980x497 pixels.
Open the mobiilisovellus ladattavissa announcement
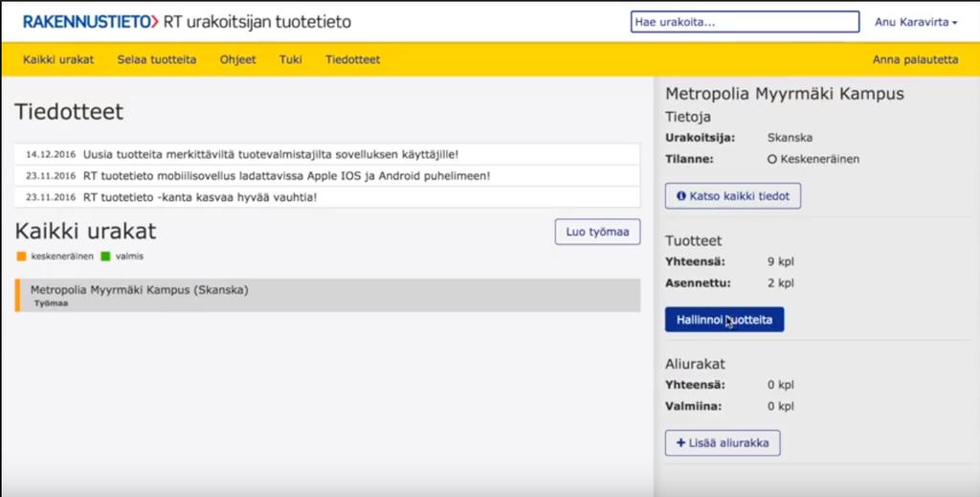click(x=327, y=175)
